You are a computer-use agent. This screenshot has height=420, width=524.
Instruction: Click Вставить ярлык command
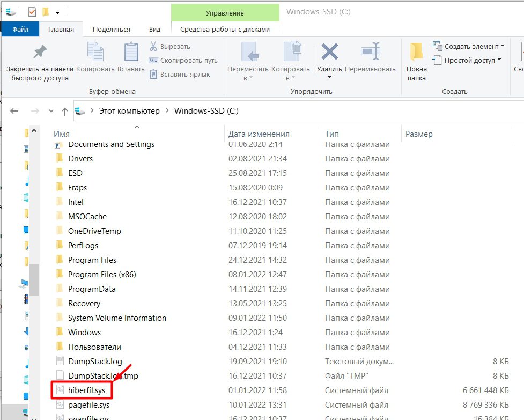tap(180, 74)
